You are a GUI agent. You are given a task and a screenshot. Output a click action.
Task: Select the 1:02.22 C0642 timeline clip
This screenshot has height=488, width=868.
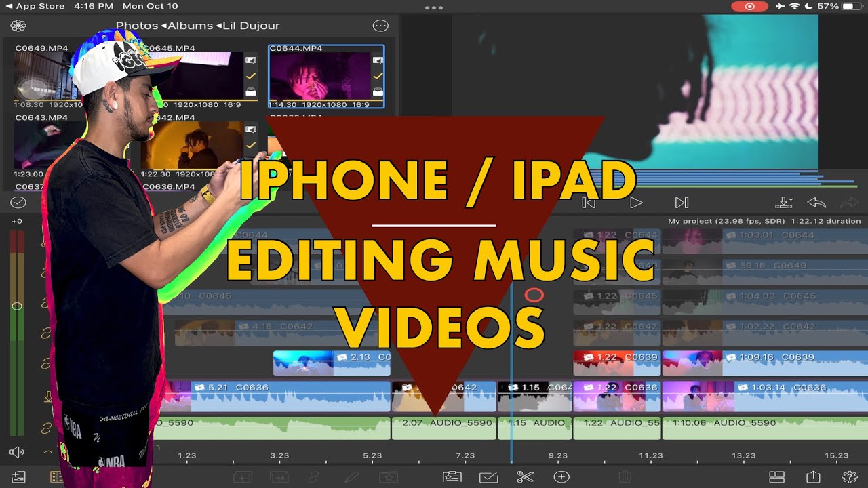(x=765, y=333)
